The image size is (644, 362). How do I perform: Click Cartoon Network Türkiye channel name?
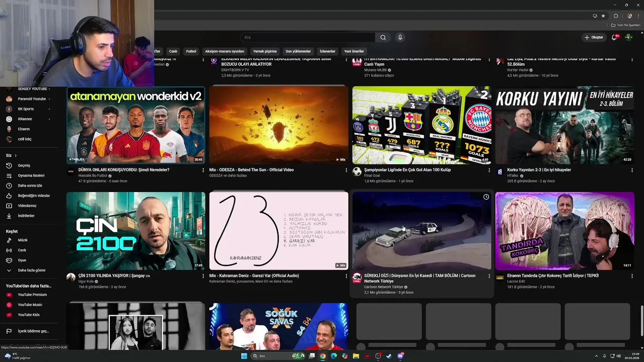(x=383, y=287)
